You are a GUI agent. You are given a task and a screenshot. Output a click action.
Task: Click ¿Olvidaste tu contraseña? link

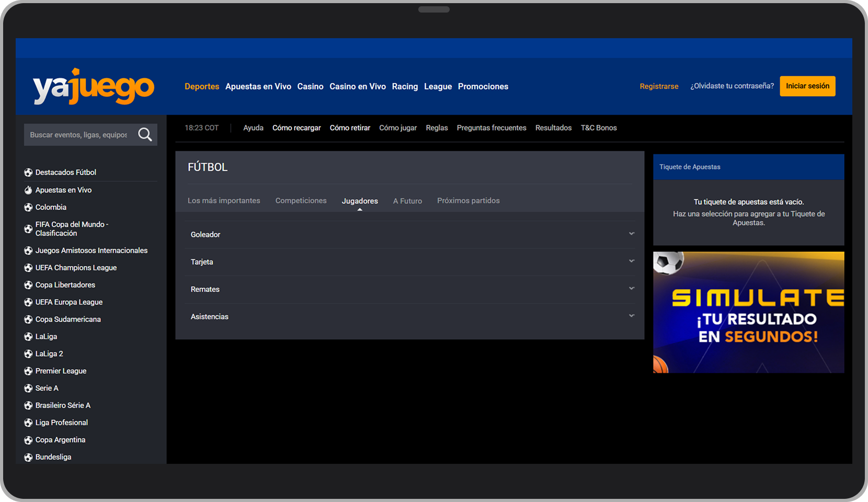[x=732, y=86]
